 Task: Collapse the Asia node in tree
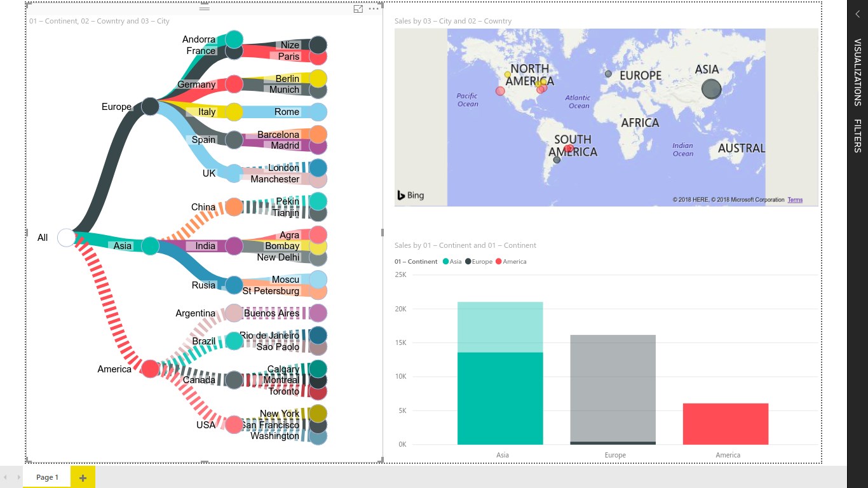tap(150, 246)
